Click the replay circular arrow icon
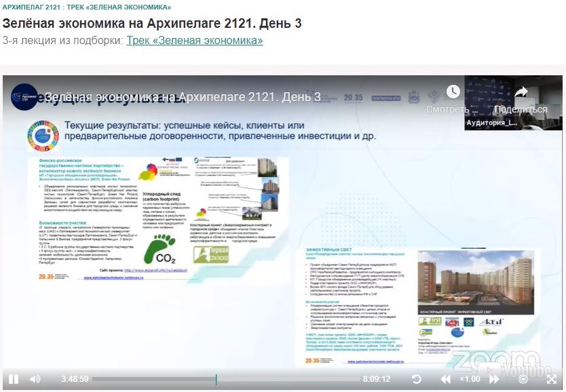 click(417, 379)
